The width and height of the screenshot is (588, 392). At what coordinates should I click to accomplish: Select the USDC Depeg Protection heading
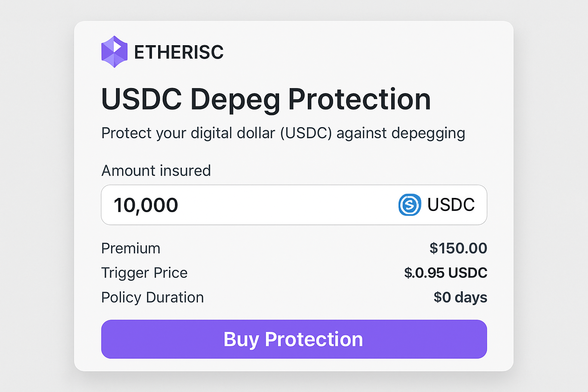[266, 100]
